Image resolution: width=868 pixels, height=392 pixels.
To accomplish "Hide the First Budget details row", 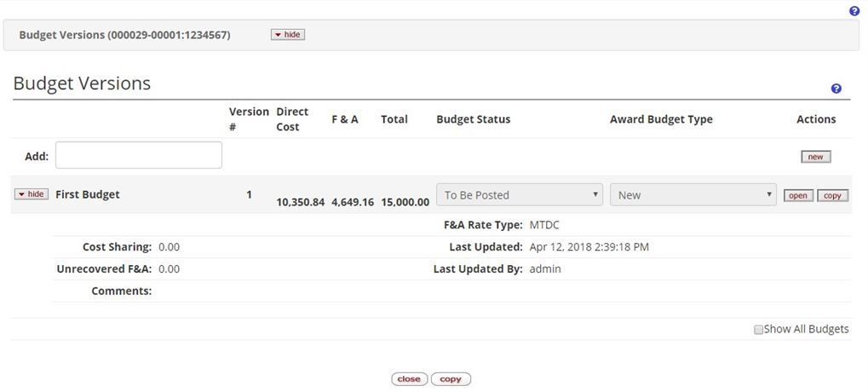I will [x=32, y=194].
